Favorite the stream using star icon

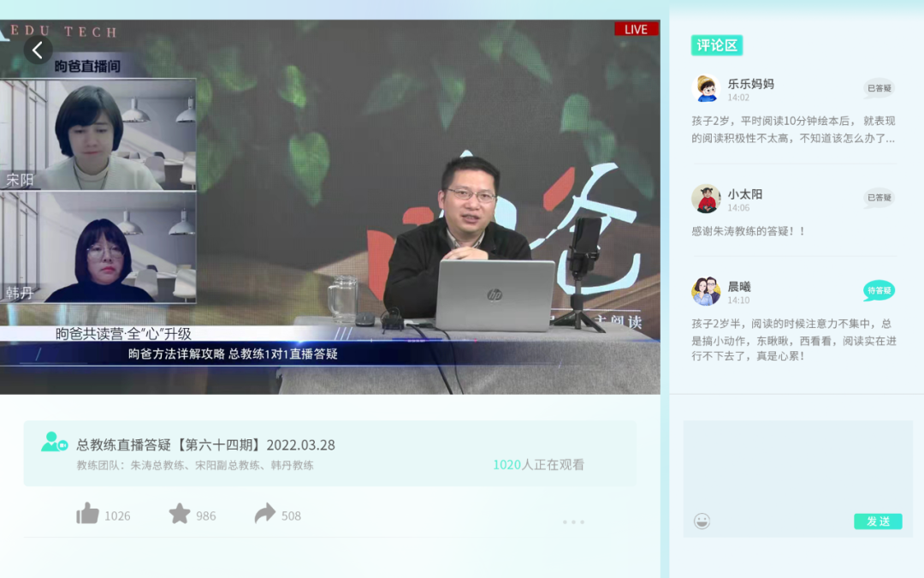tap(180, 514)
